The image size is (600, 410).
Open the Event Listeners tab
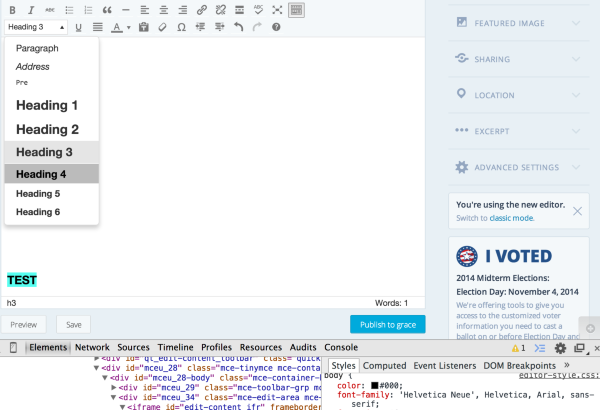(x=445, y=366)
